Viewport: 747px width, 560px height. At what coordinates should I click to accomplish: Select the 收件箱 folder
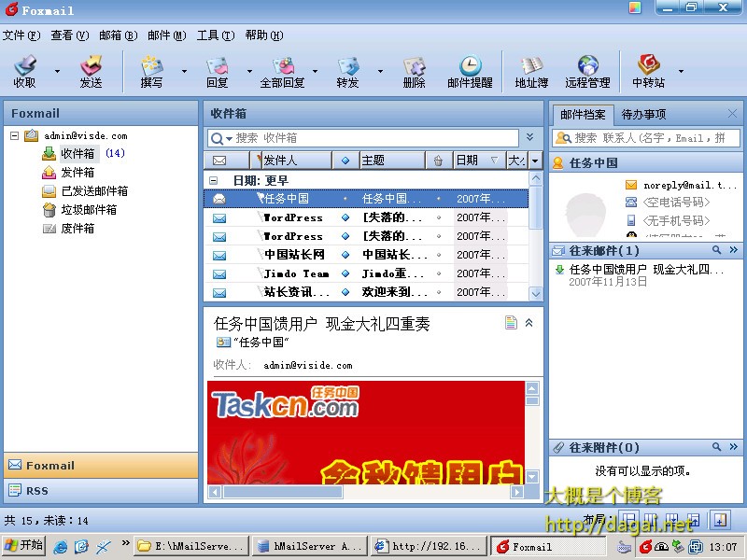[x=78, y=153]
